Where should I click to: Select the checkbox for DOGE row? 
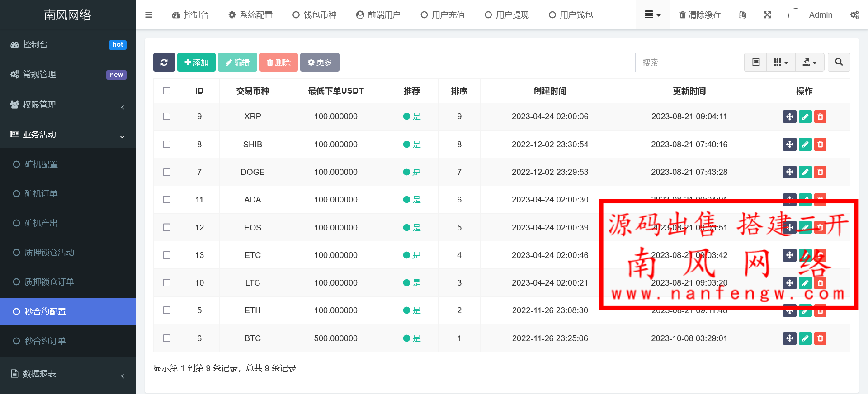pos(166,172)
